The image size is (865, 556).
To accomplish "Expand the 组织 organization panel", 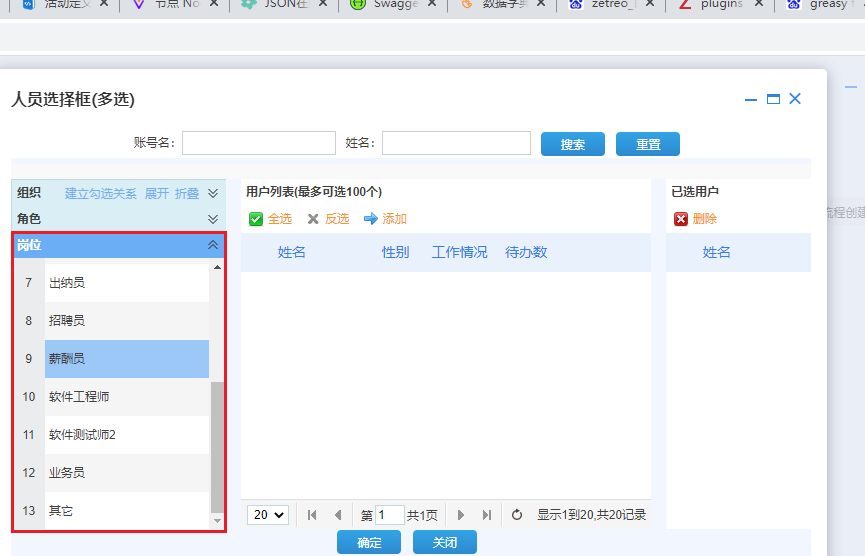I will tap(212, 194).
